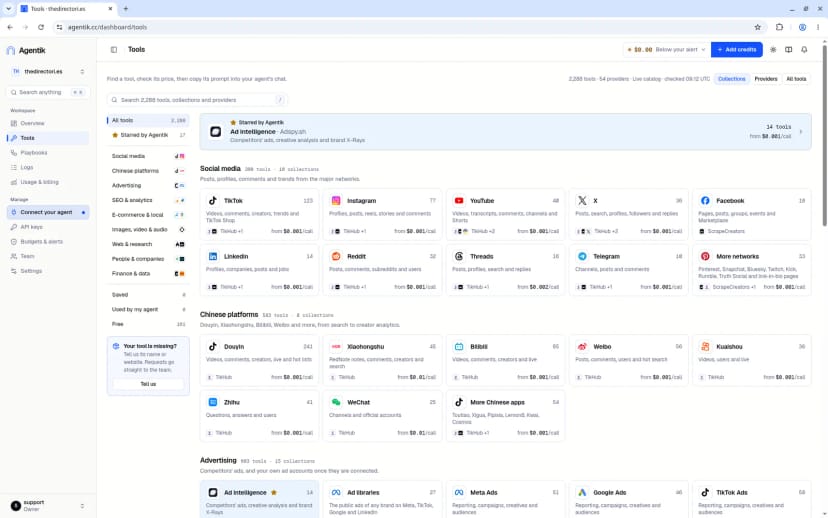Switch to Providers view
The height and width of the screenshot is (518, 828).
click(766, 79)
